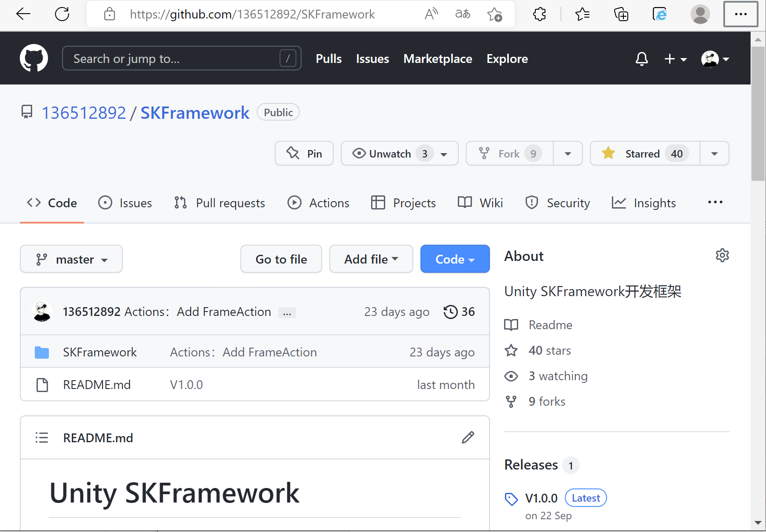Toggle Pin repository button
This screenshot has height=532, width=766.
[304, 153]
